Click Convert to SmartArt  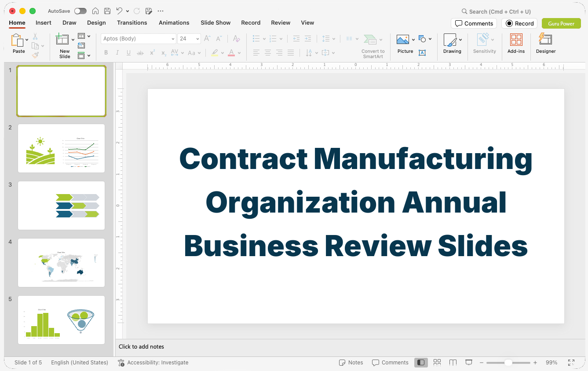tap(373, 46)
